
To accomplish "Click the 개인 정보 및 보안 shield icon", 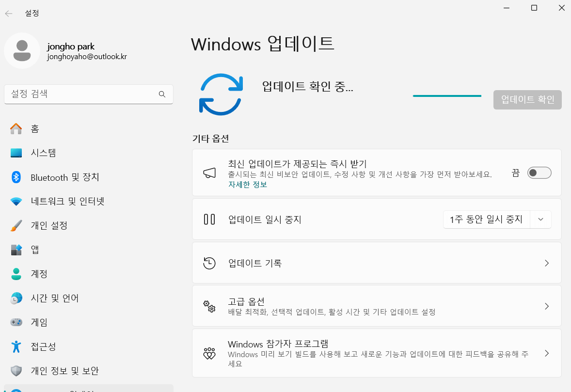I will click(16, 371).
